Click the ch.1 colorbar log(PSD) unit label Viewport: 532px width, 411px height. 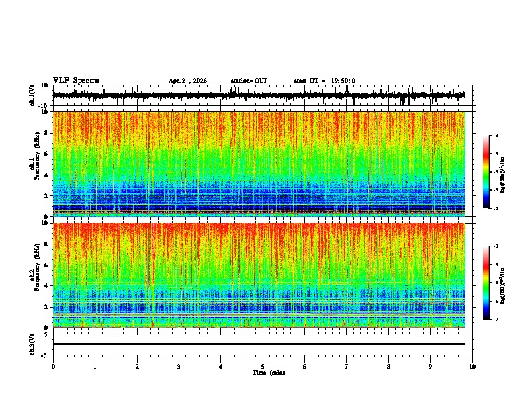[503, 175]
